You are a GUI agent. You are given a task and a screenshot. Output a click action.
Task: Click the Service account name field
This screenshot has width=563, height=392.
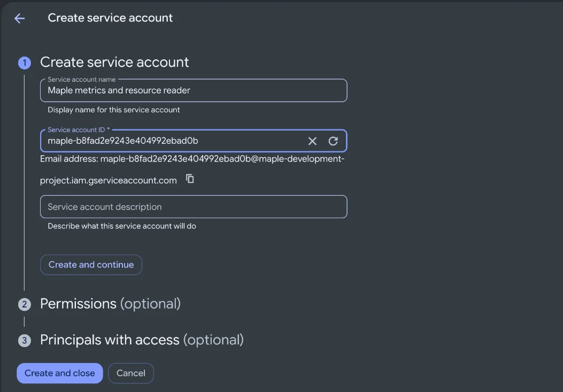click(194, 90)
